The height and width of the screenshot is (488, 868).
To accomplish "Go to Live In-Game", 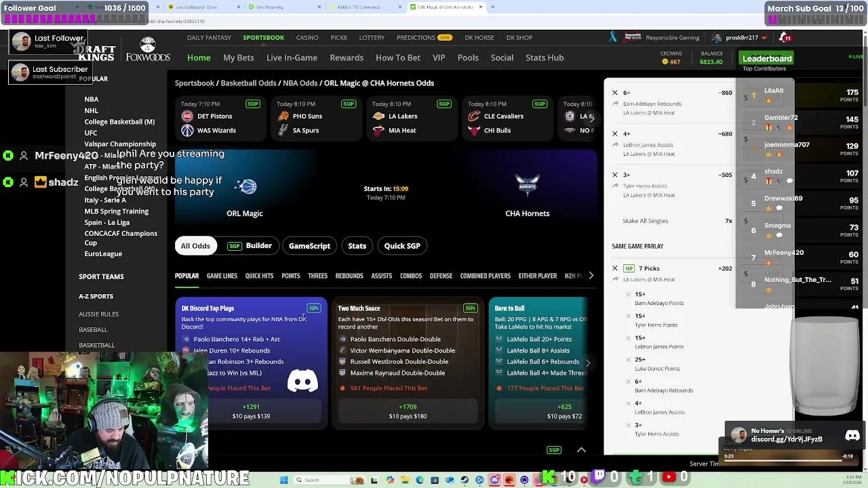I will (292, 58).
